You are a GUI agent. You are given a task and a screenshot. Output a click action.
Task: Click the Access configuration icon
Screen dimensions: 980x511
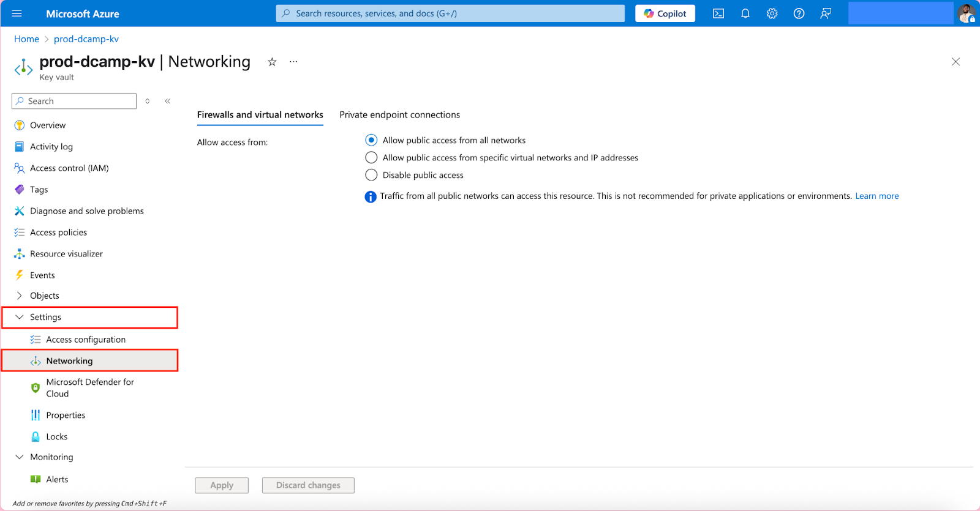pos(36,339)
